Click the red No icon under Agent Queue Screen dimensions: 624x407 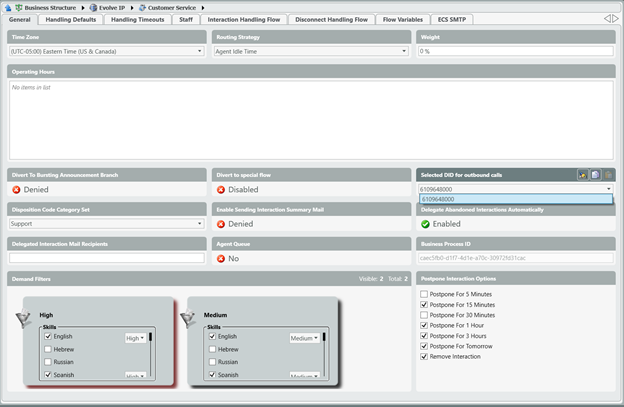pyautogui.click(x=222, y=258)
